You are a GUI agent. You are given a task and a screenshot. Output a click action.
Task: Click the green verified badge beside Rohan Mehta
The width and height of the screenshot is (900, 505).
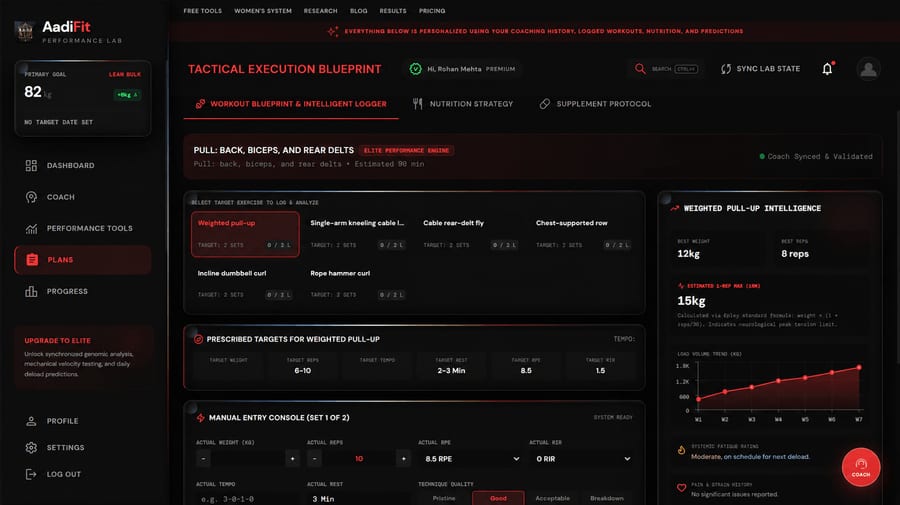(x=416, y=69)
